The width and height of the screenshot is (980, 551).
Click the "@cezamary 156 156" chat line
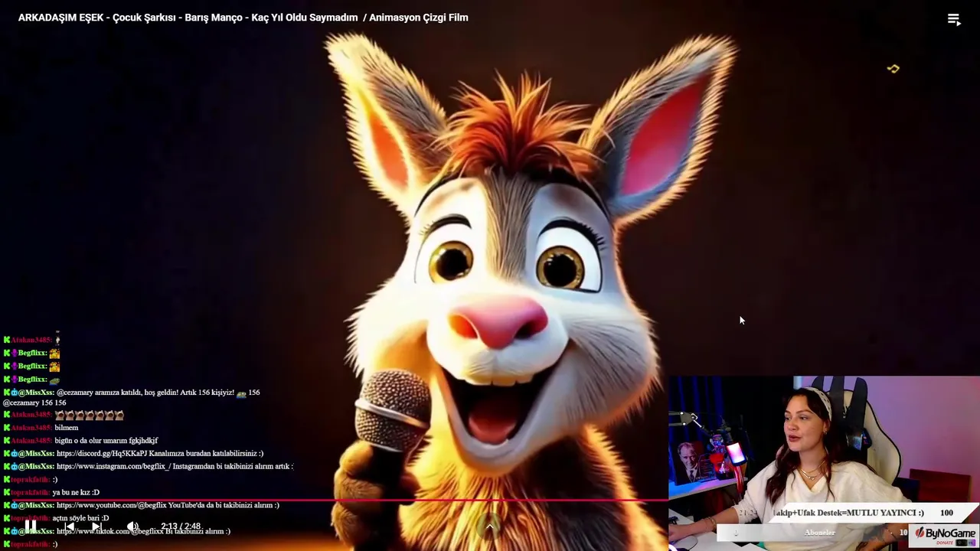point(34,403)
